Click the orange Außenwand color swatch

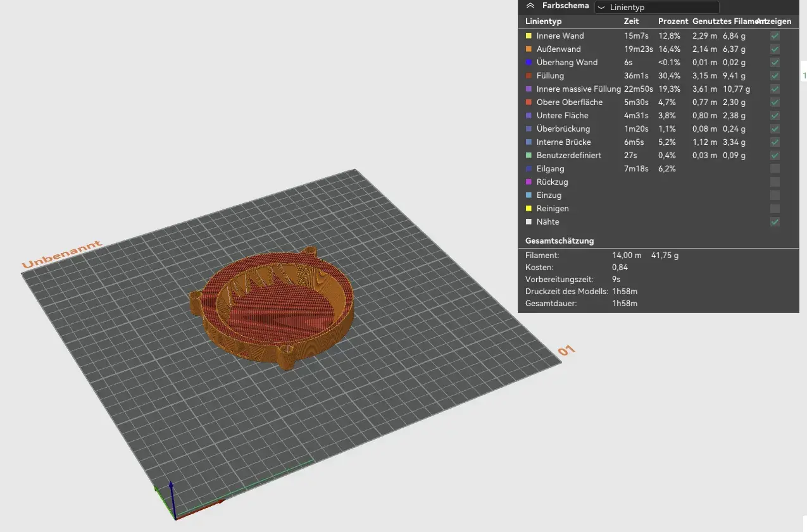click(x=529, y=49)
